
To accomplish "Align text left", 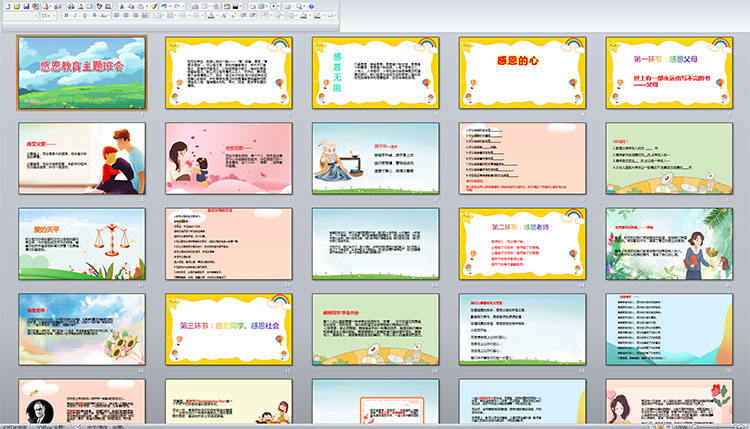I will (117, 16).
